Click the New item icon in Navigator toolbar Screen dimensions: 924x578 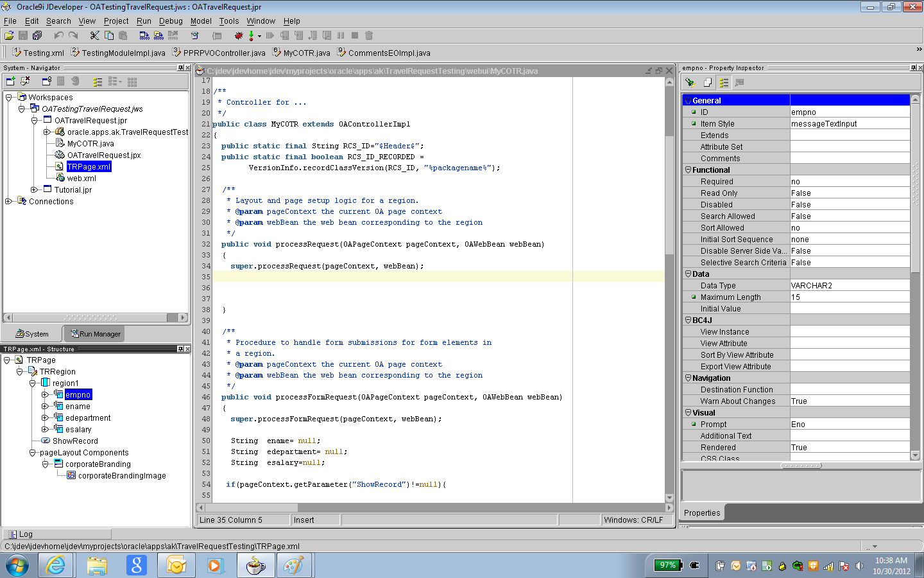pyautogui.click(x=10, y=82)
